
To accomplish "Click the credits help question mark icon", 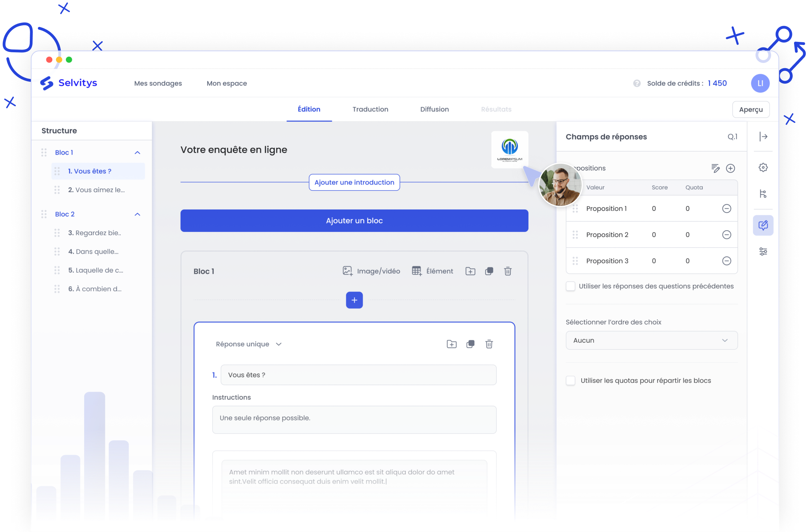I will coord(636,83).
